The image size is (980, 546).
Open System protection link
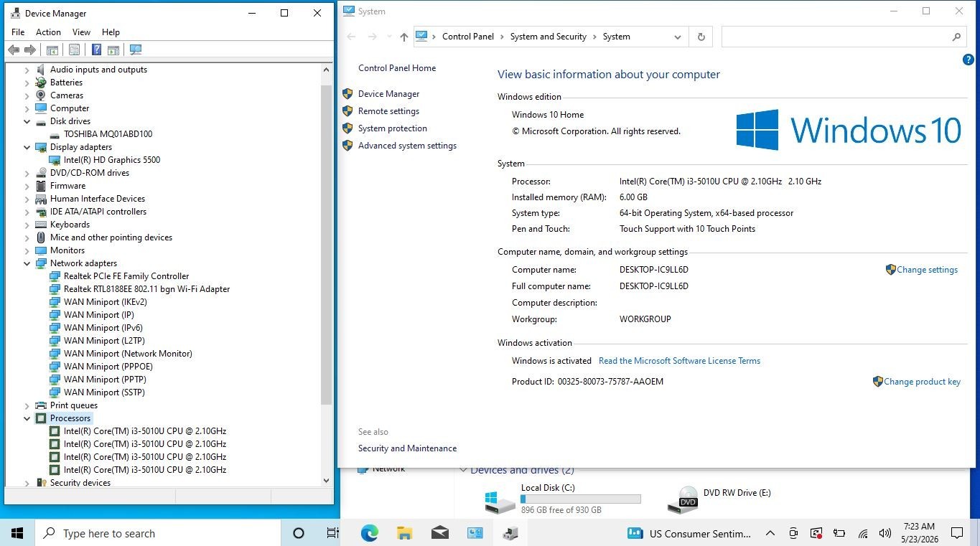392,128
